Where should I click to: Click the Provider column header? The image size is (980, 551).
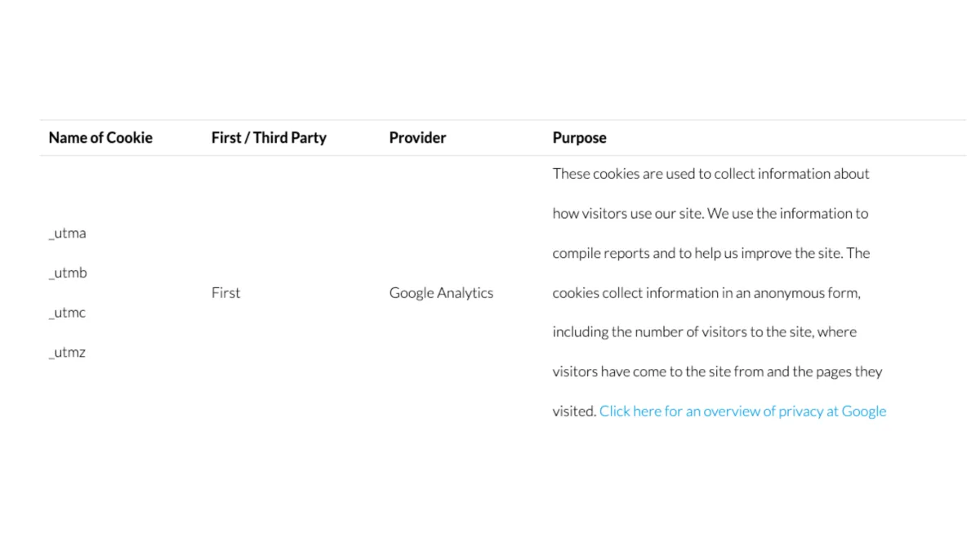(x=417, y=138)
